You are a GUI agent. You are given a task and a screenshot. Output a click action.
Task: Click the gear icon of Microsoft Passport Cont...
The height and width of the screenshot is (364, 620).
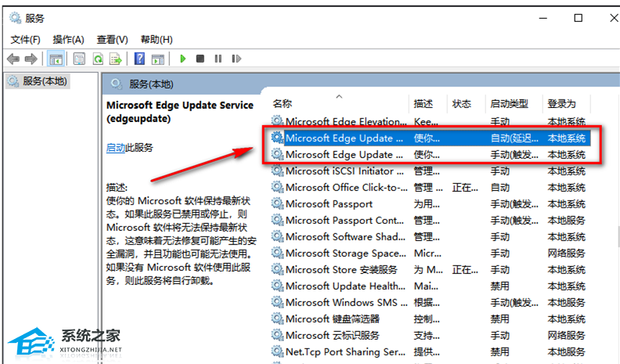(277, 220)
